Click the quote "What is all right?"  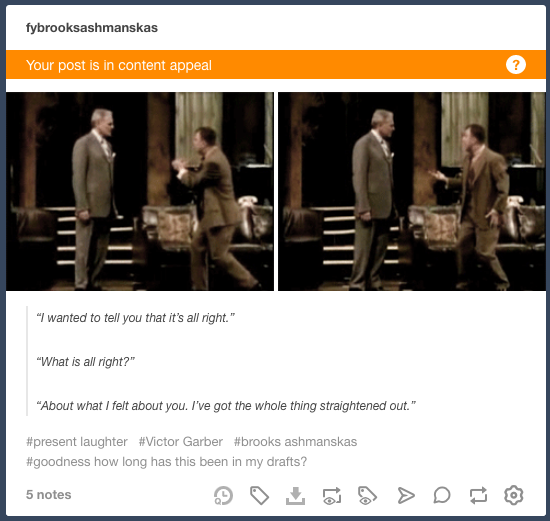86,362
